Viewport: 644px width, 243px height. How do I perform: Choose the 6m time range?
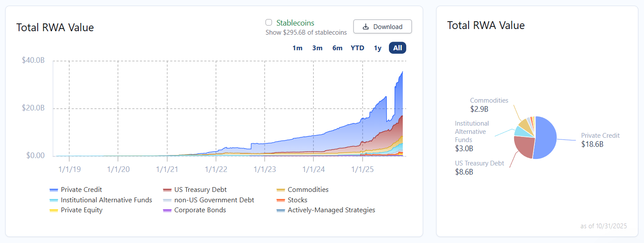pyautogui.click(x=337, y=48)
